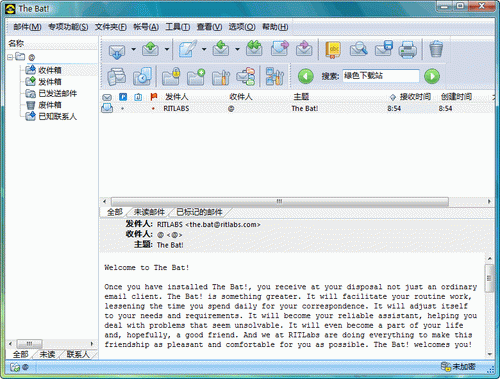Image resolution: width=500 pixels, height=379 pixels.
Task: Click the forward message icon
Action: click(279, 49)
